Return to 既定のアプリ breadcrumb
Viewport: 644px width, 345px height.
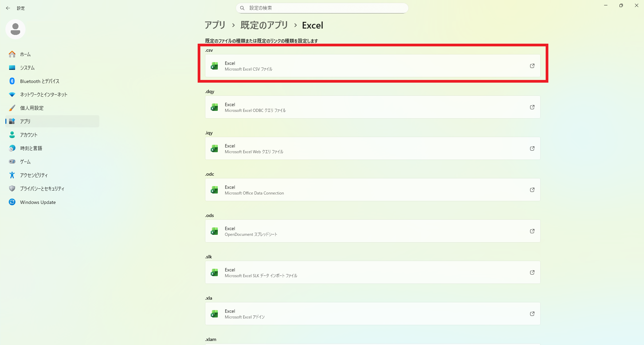pyautogui.click(x=264, y=25)
